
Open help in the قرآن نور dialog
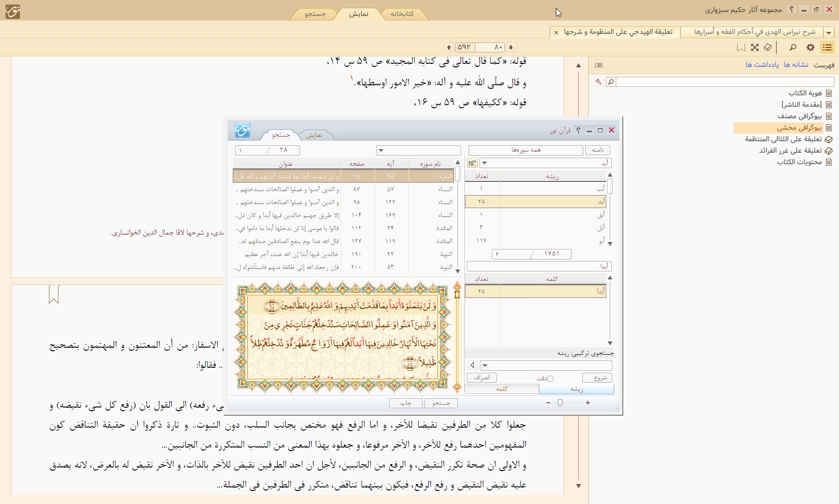click(578, 130)
